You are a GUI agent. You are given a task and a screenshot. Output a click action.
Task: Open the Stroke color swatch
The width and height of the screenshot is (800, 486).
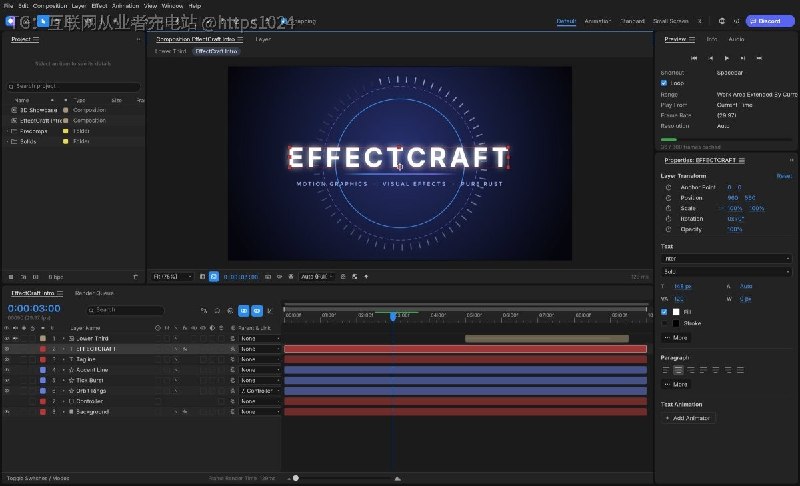pos(676,323)
